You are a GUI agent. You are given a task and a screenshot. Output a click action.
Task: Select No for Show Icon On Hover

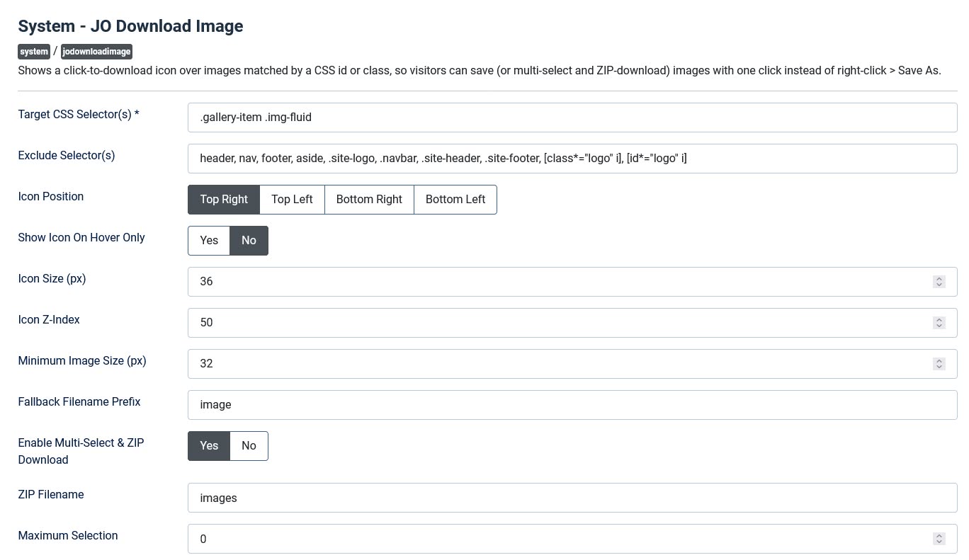[249, 241]
